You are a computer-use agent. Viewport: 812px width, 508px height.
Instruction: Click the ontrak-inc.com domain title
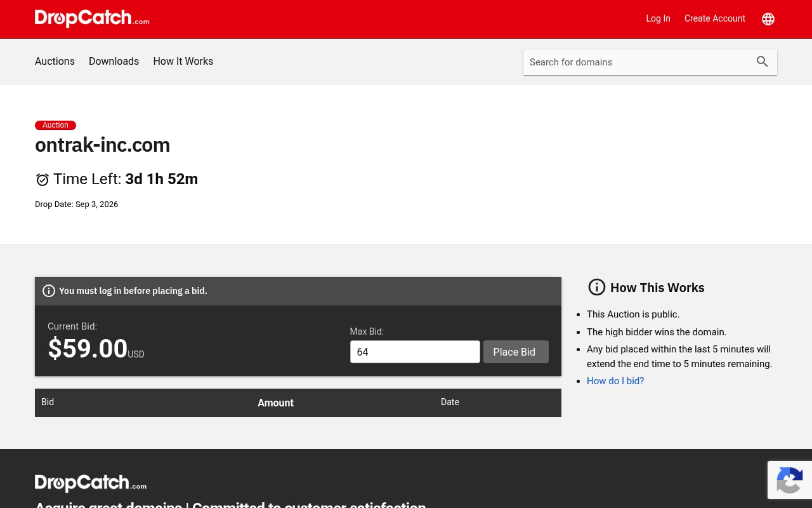click(x=102, y=145)
